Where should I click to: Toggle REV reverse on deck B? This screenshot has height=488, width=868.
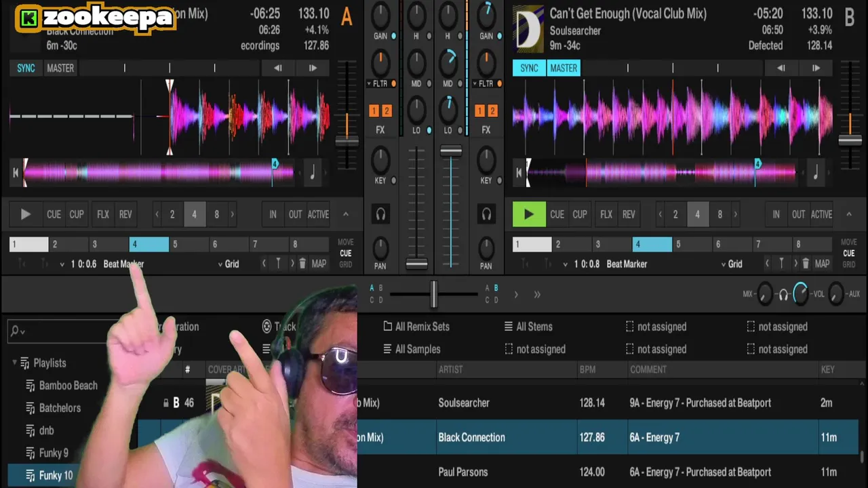[x=629, y=214]
